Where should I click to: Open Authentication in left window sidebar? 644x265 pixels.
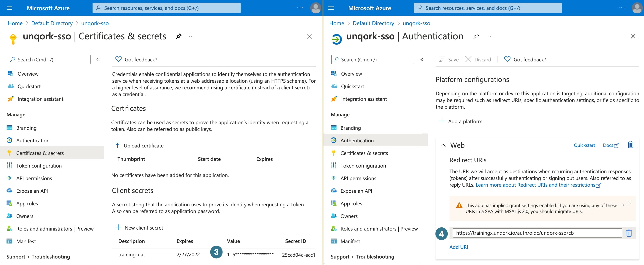point(33,141)
